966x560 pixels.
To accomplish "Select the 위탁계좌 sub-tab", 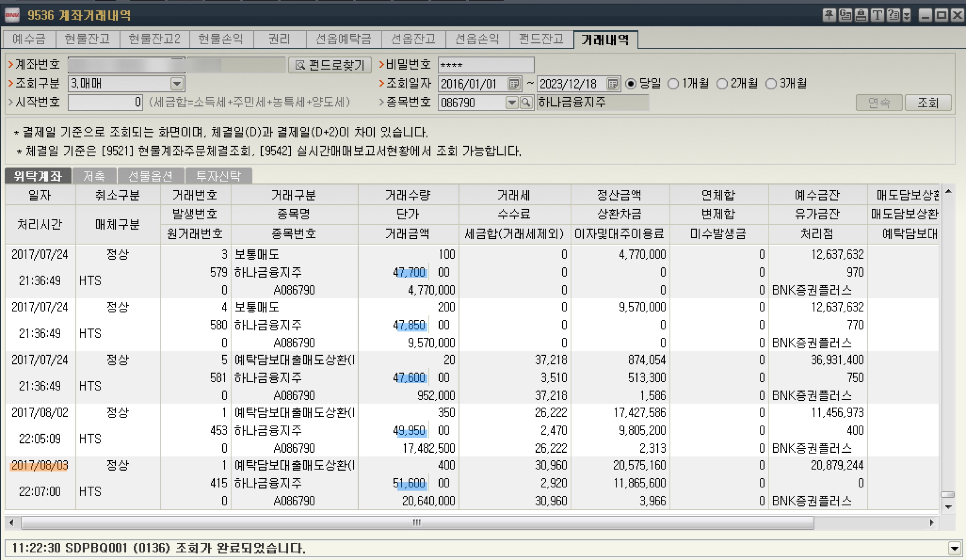I will point(38,176).
